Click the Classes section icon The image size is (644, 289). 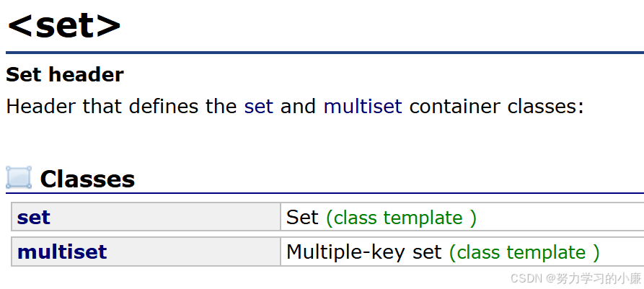coord(19,178)
